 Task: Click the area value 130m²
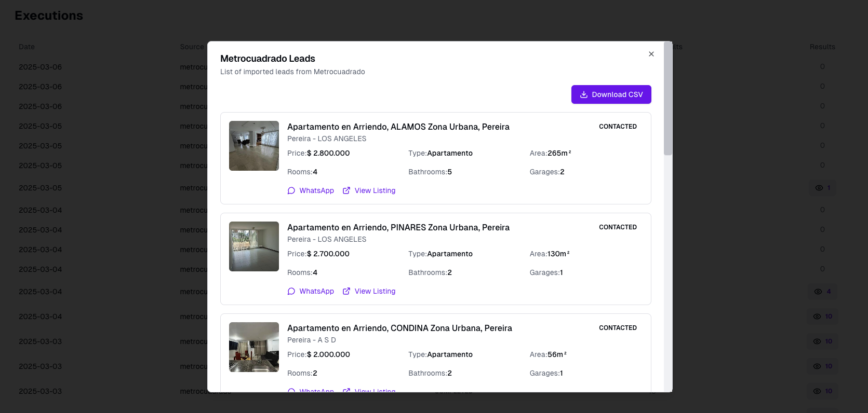[558, 254]
